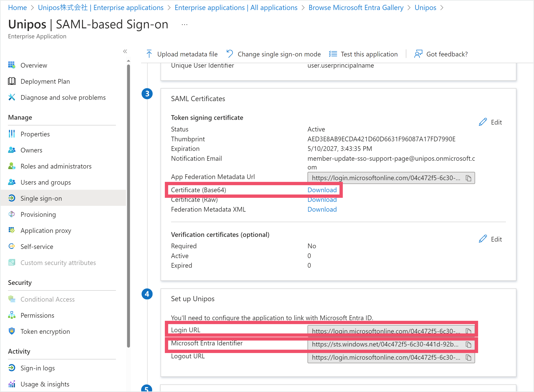Click Unipos株式会社 | Enterprise applications breadcrumb

pos(101,8)
